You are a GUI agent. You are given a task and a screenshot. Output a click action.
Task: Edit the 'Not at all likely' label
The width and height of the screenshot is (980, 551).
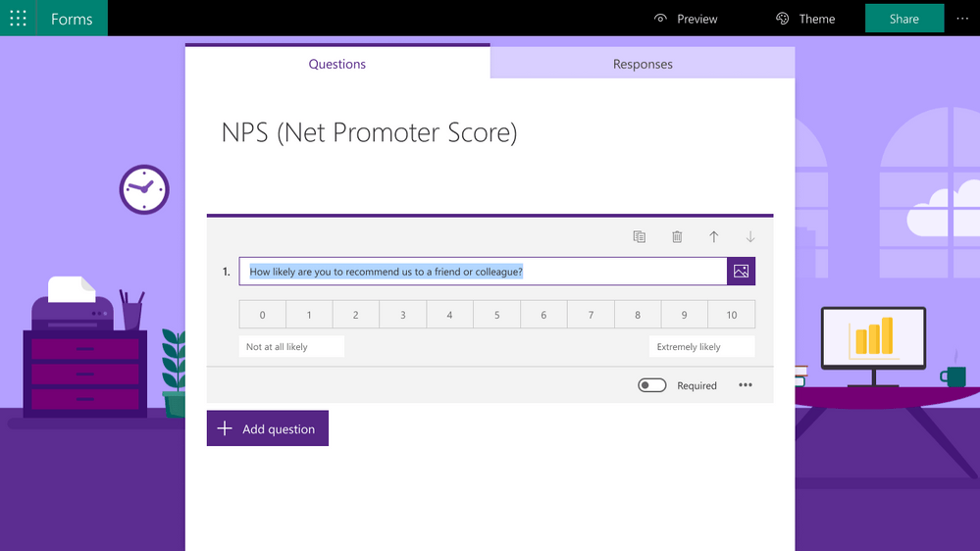tap(291, 347)
